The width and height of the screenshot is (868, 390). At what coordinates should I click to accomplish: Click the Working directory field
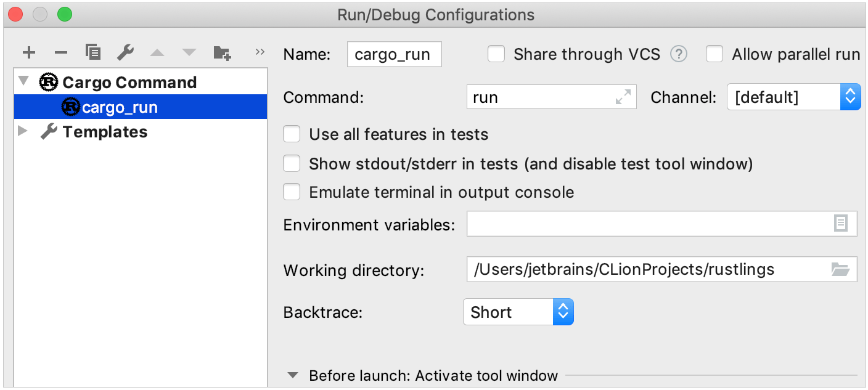[x=662, y=269]
